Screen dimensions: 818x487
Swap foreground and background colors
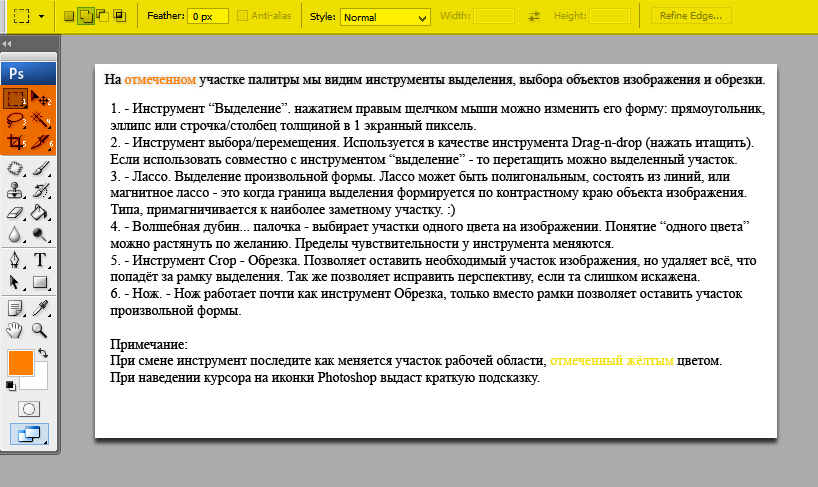tap(43, 353)
